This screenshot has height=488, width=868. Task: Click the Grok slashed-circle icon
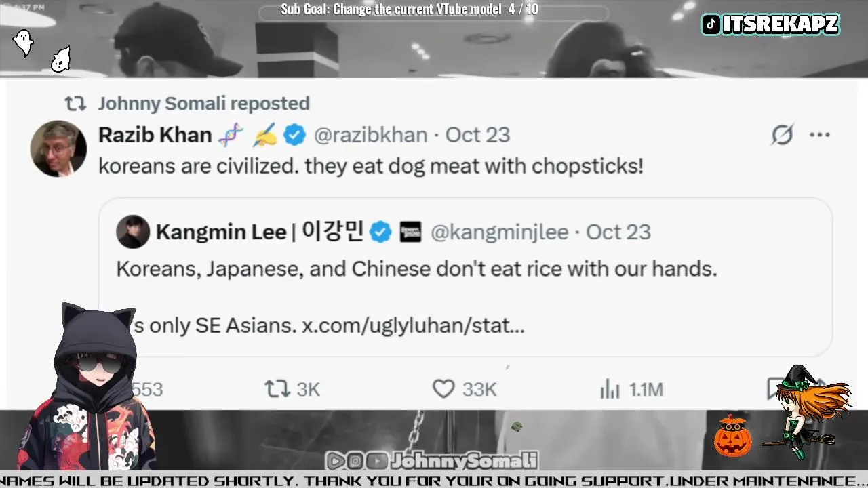pos(782,135)
